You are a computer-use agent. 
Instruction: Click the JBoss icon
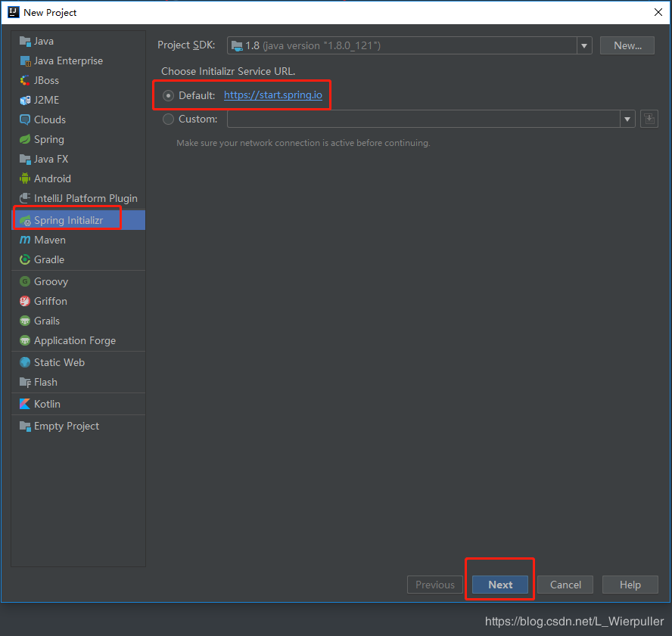click(x=25, y=80)
